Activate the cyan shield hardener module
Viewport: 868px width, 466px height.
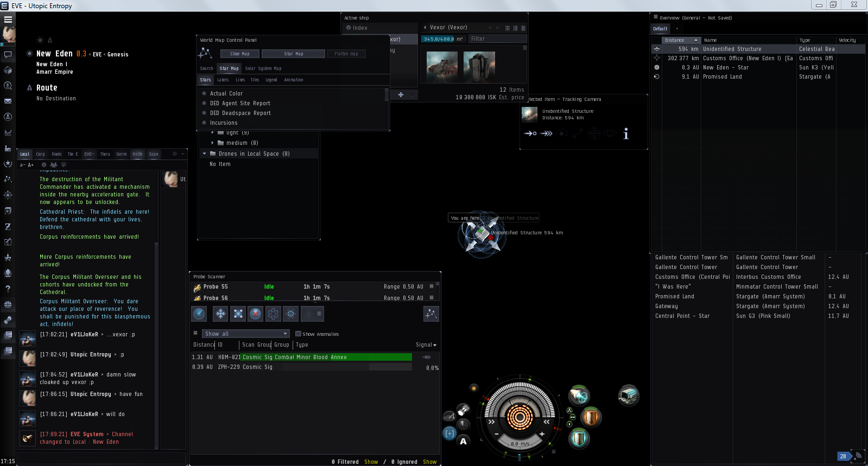[579, 438]
